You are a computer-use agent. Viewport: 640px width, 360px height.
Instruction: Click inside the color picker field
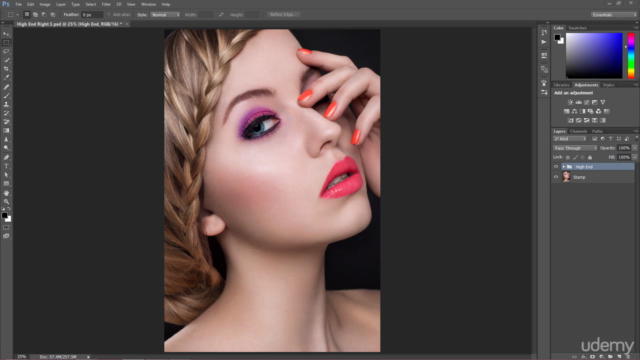[594, 56]
